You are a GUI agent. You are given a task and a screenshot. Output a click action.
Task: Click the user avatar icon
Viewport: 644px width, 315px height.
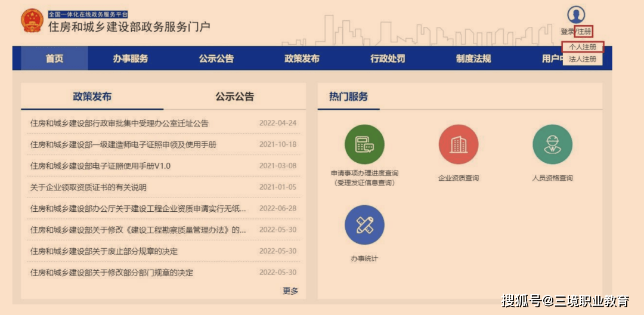(x=576, y=15)
